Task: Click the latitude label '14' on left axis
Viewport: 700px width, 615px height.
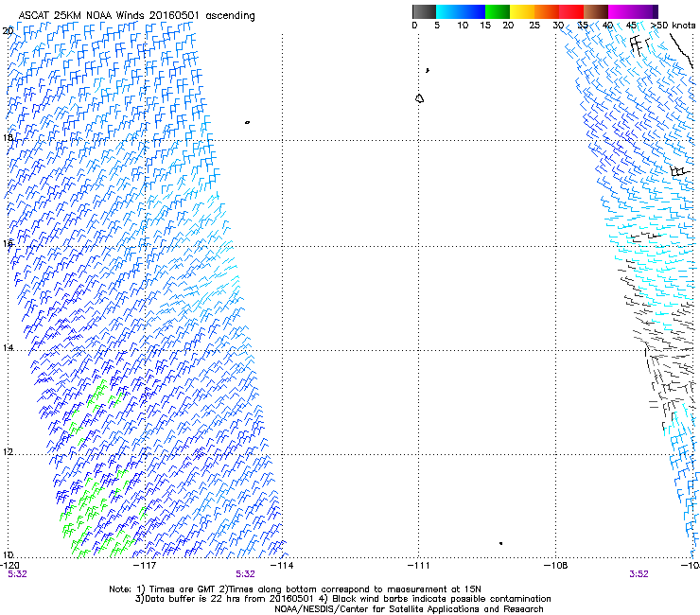Action: click(8, 347)
